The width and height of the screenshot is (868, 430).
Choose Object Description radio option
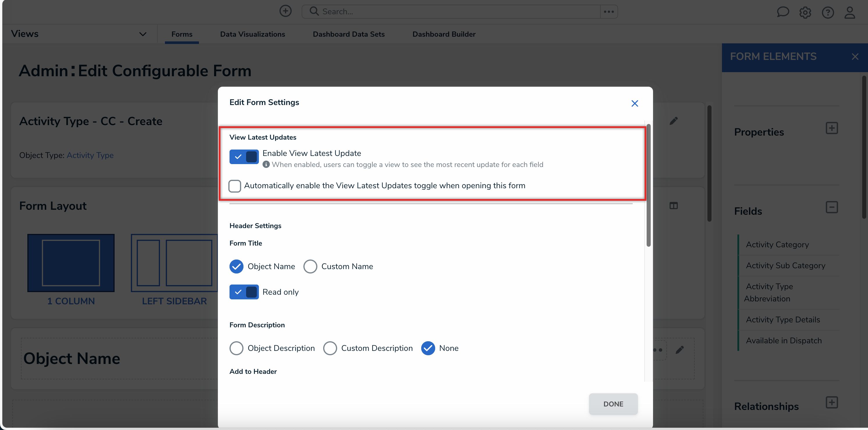[236, 348]
